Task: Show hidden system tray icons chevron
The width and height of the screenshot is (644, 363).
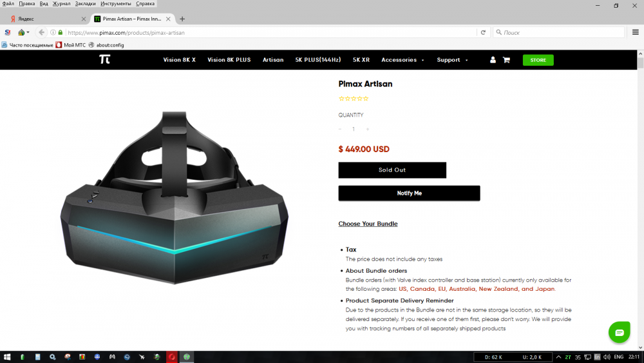Action: pyautogui.click(x=558, y=357)
